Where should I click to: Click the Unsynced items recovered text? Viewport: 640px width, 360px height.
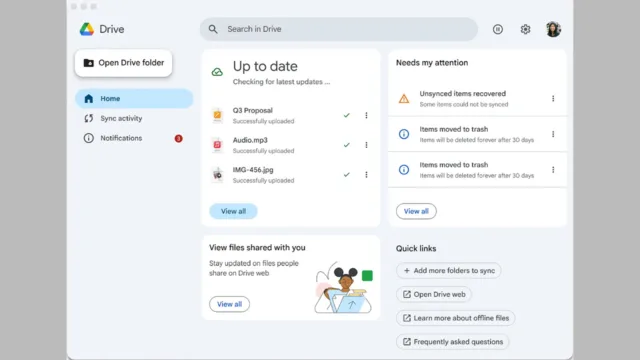[x=462, y=93]
